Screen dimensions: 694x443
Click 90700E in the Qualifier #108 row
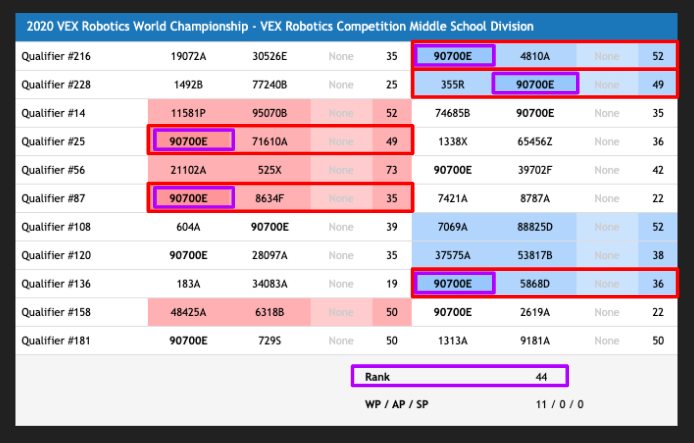pyautogui.click(x=270, y=227)
